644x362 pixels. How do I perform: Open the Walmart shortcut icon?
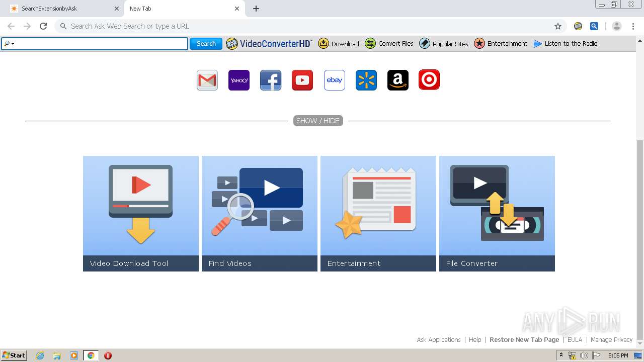point(366,80)
